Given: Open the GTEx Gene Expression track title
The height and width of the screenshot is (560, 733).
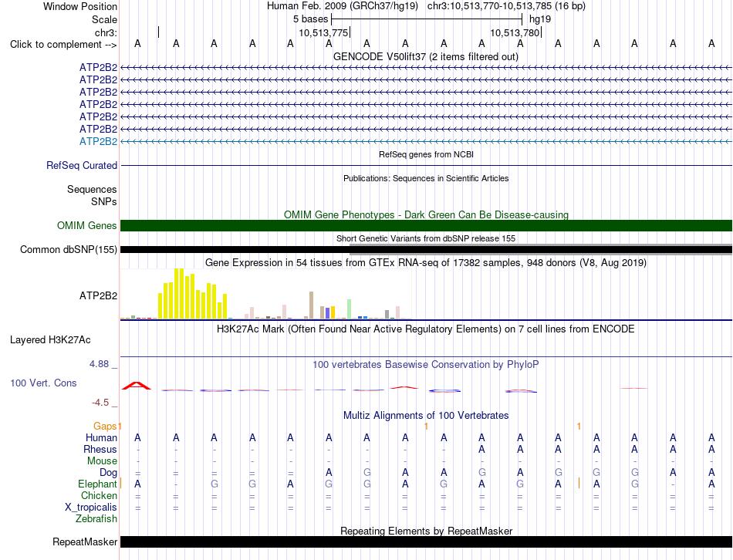Looking at the screenshot, I should pyautogui.click(x=426, y=263).
